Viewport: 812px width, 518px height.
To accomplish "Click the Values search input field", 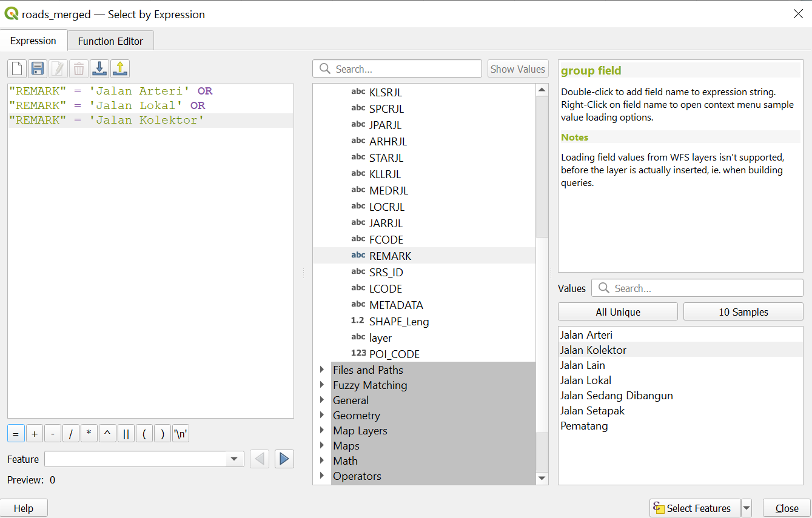I will pyautogui.click(x=703, y=288).
